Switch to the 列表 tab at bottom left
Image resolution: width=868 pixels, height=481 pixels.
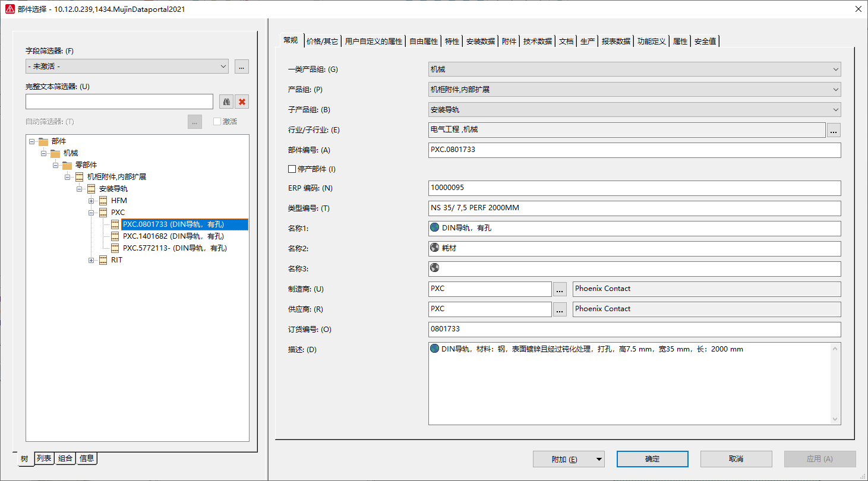click(x=43, y=458)
